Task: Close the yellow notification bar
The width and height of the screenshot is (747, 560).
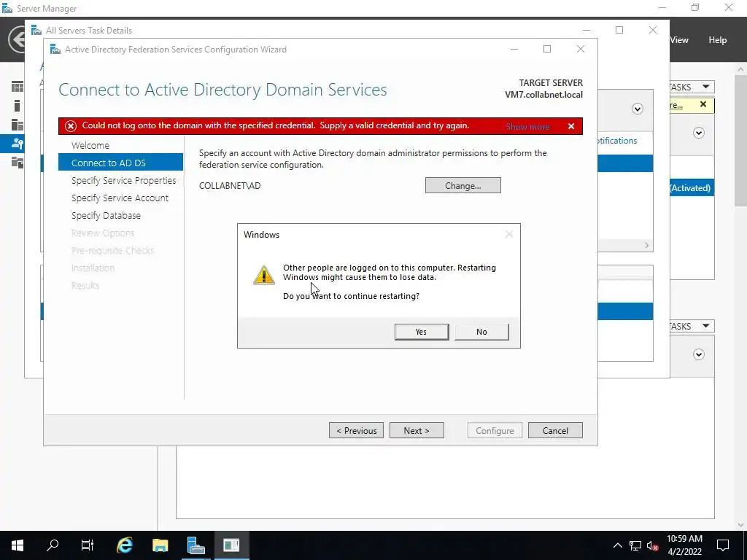Action: click(x=703, y=104)
